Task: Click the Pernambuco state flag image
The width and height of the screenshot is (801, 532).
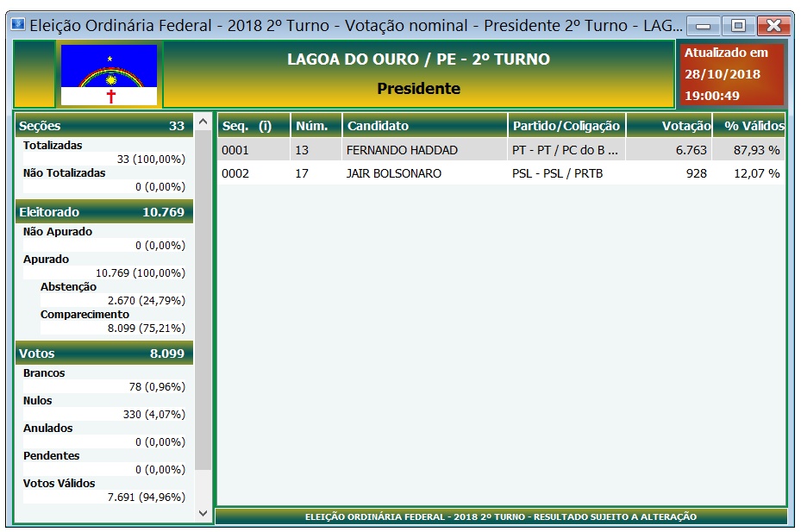Action: tap(109, 75)
